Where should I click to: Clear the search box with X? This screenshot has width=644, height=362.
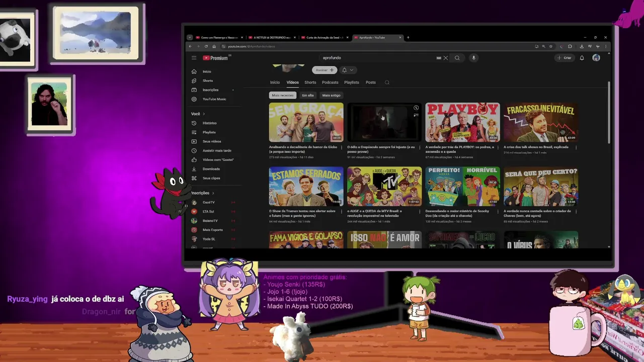(445, 58)
